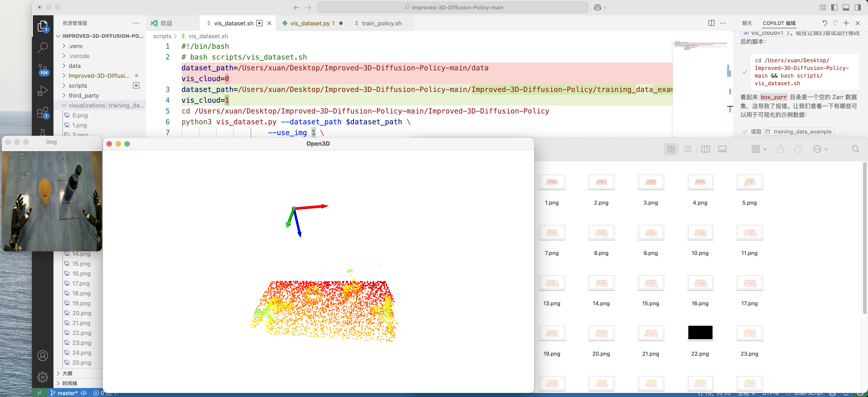This screenshot has width=868, height=397.
Task: Toggle the secondary side bar layout button
Action: tap(858, 7)
